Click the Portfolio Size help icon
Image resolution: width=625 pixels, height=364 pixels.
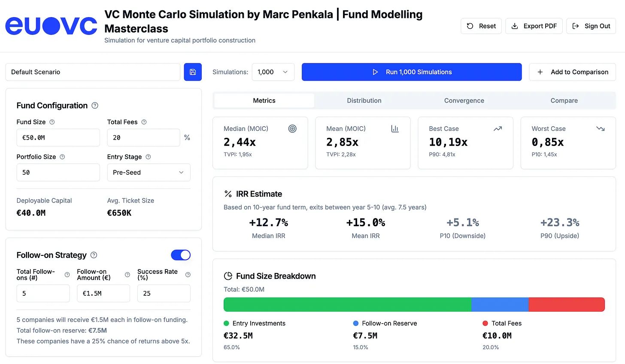(x=62, y=157)
